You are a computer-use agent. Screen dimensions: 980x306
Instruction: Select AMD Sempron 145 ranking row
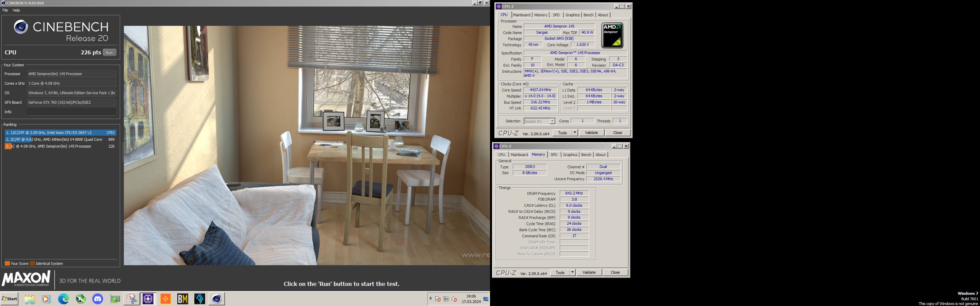point(61,146)
